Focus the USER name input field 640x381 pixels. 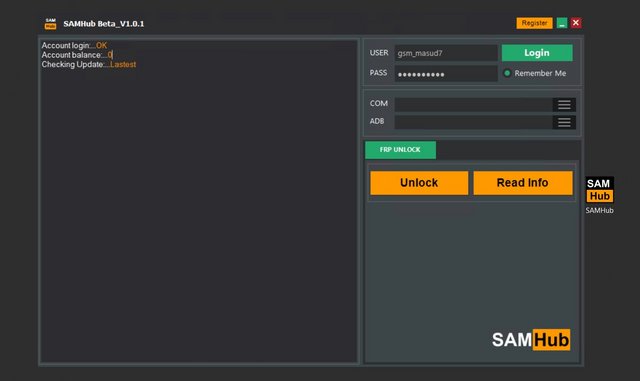click(446, 53)
